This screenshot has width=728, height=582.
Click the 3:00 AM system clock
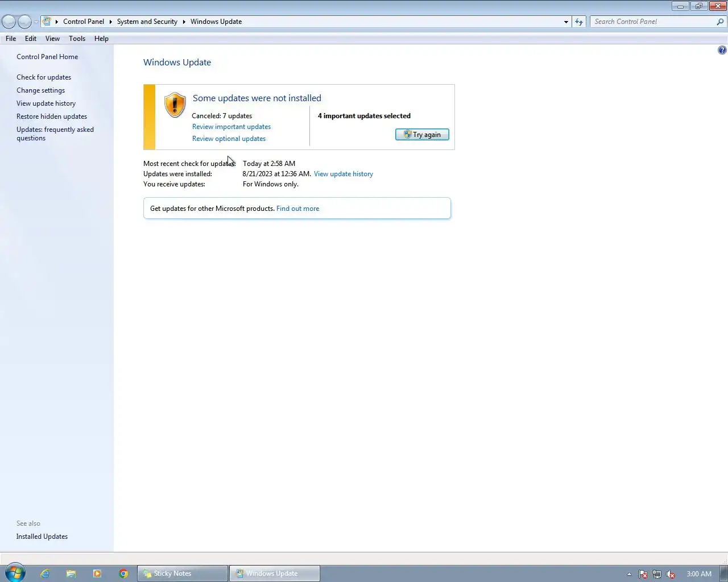pos(699,574)
